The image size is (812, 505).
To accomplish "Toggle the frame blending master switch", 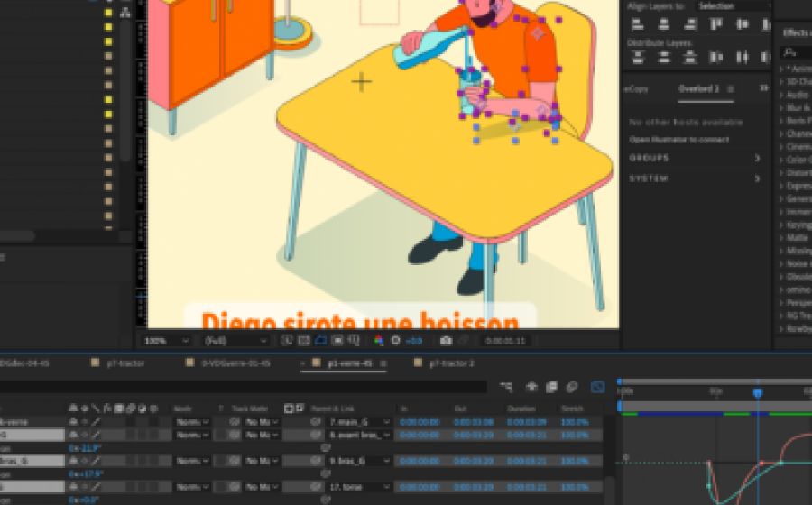I will point(551,387).
